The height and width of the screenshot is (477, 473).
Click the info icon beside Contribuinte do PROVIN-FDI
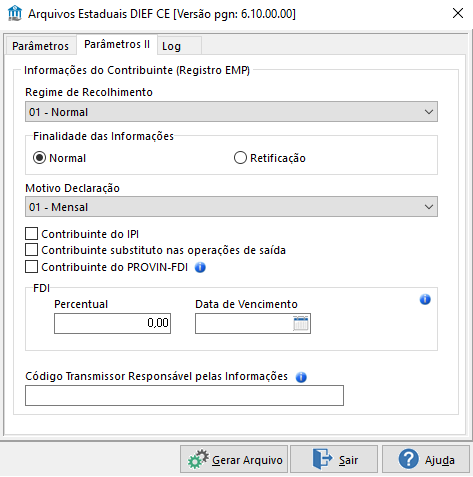pos(200,267)
